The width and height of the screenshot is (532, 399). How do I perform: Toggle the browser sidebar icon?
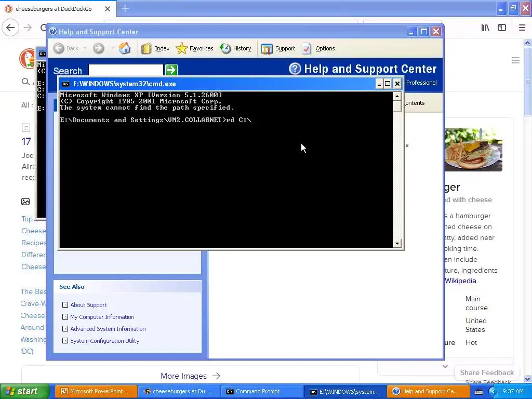(502, 28)
